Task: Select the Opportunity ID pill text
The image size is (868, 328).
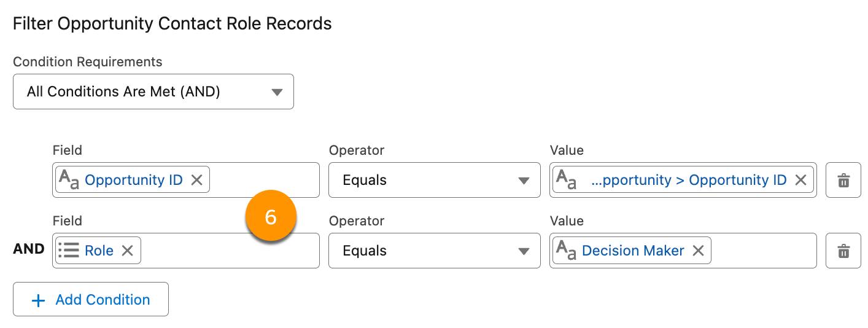Action: (134, 180)
